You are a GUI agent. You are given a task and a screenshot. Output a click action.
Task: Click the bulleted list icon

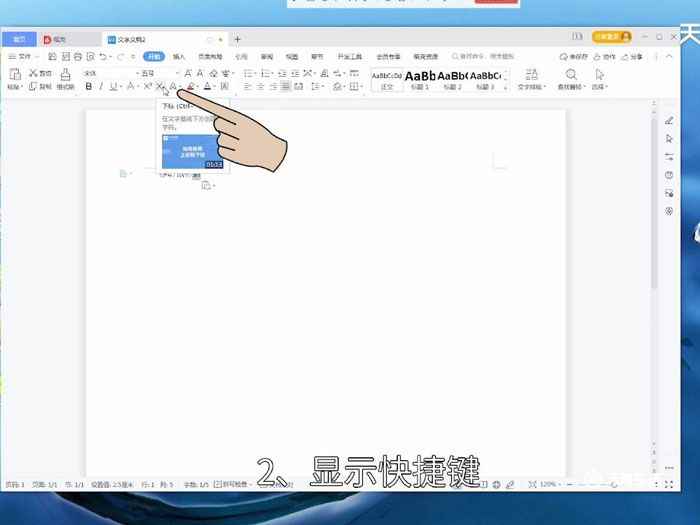coord(249,73)
